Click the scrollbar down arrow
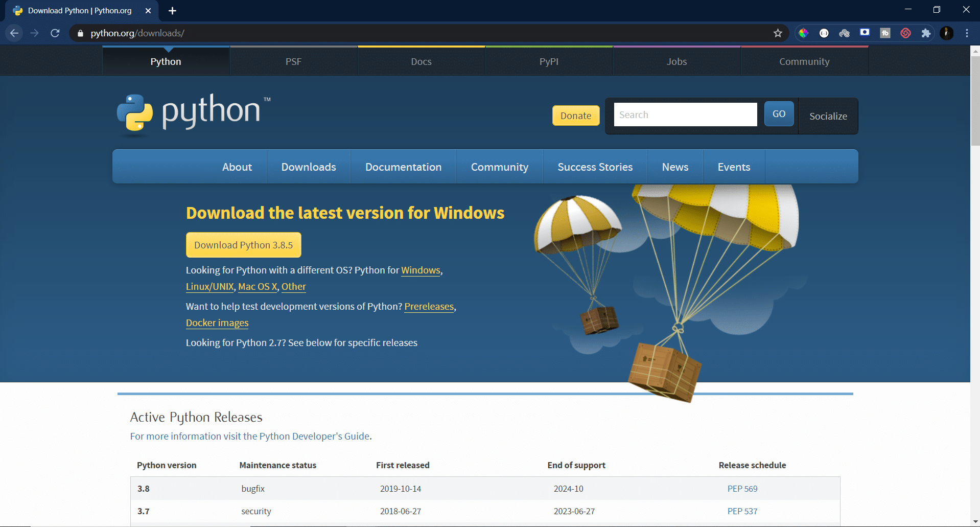 click(975, 522)
